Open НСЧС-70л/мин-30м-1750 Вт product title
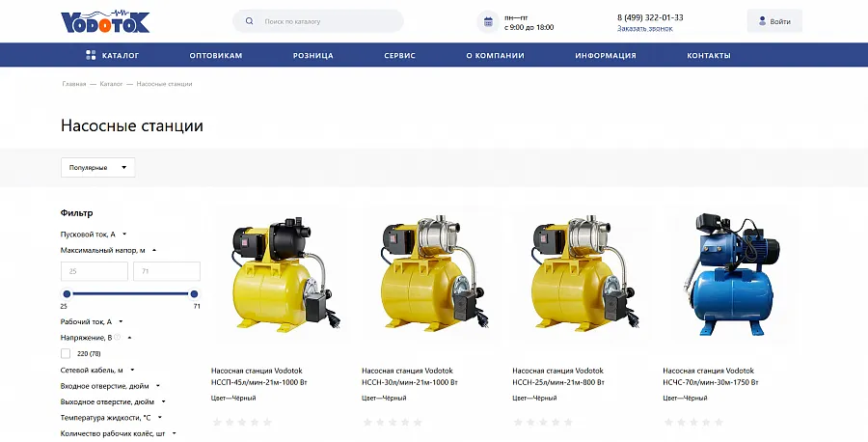The width and height of the screenshot is (868, 442). click(x=711, y=376)
